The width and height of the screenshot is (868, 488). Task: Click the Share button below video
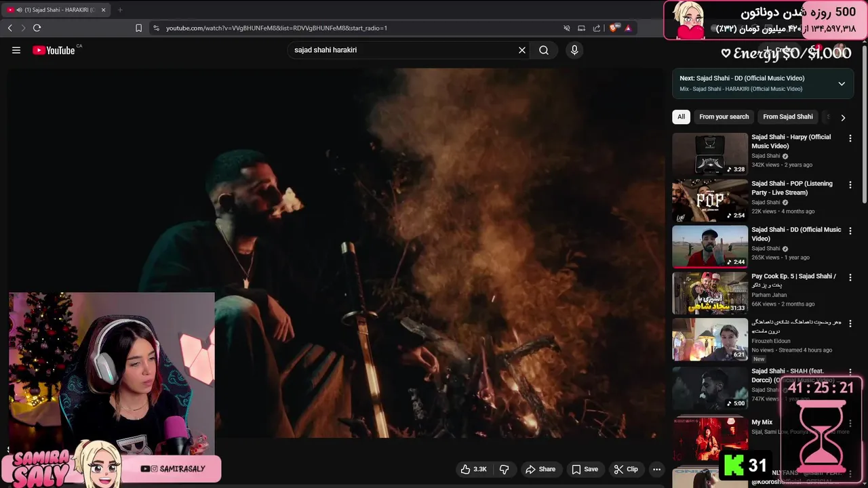pyautogui.click(x=540, y=469)
